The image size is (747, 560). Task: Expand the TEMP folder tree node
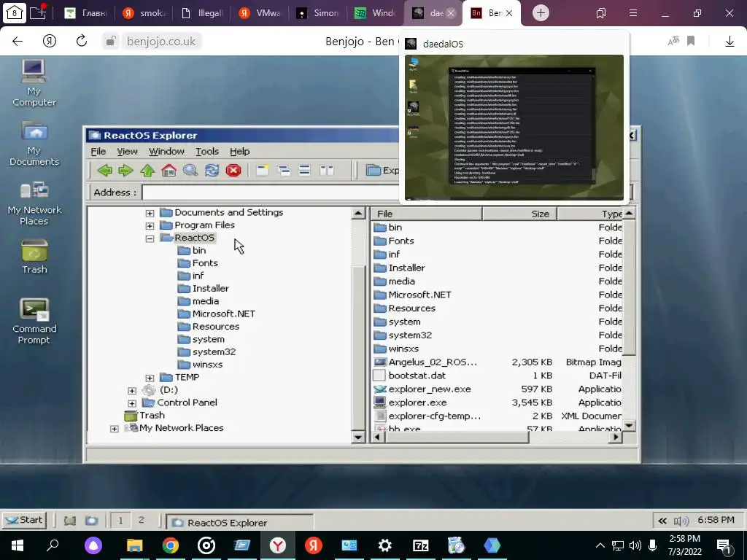coord(150,378)
